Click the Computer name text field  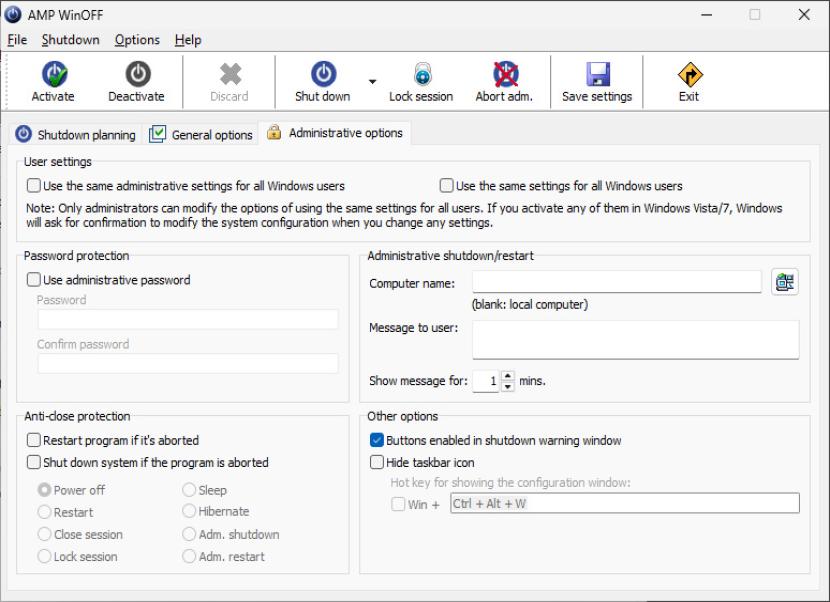616,283
